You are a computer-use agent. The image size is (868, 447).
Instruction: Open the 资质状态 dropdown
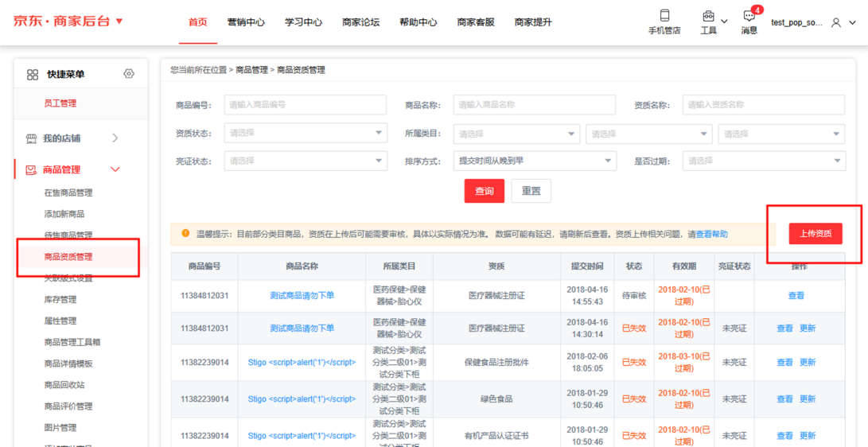(306, 133)
